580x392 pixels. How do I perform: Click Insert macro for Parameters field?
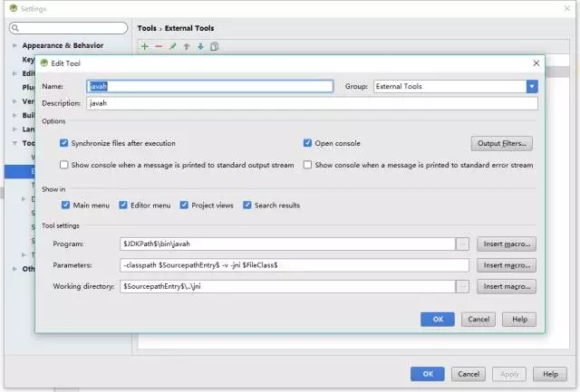click(507, 265)
